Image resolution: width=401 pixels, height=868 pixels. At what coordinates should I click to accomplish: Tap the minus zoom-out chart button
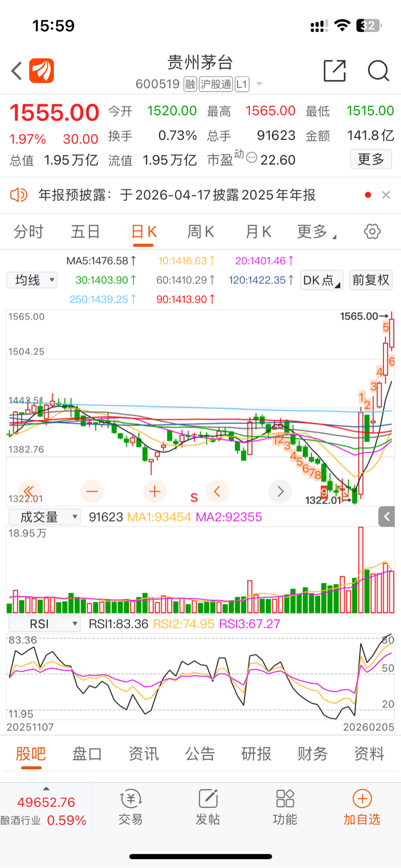92,491
